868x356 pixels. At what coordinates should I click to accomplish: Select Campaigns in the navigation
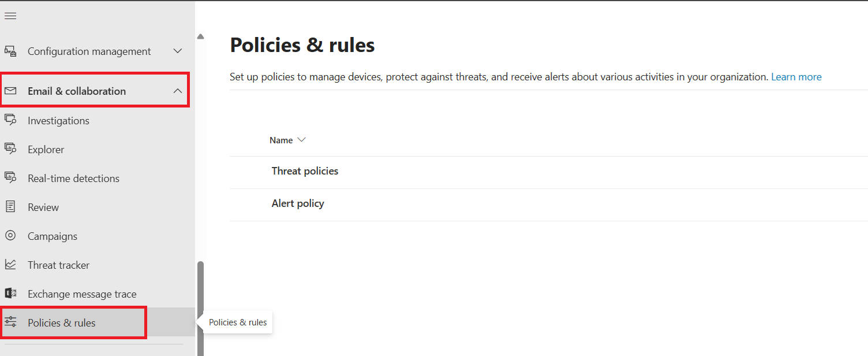pyautogui.click(x=53, y=236)
